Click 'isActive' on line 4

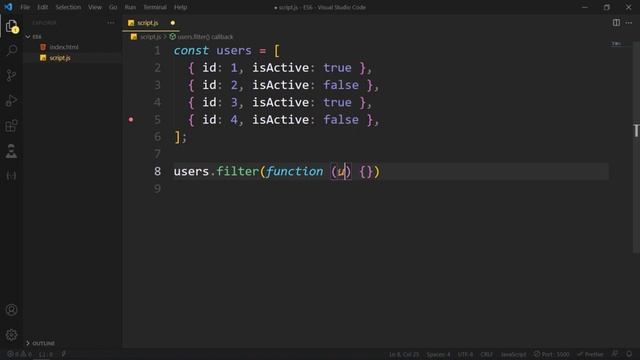tap(280, 102)
